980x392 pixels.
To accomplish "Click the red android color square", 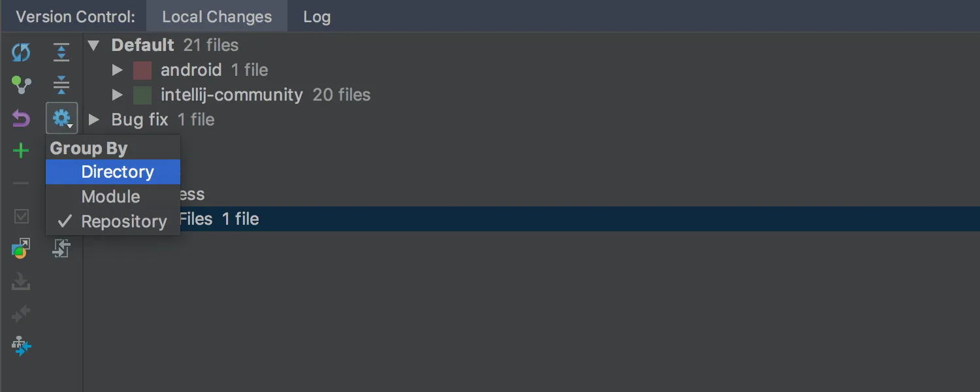I will pos(142,70).
